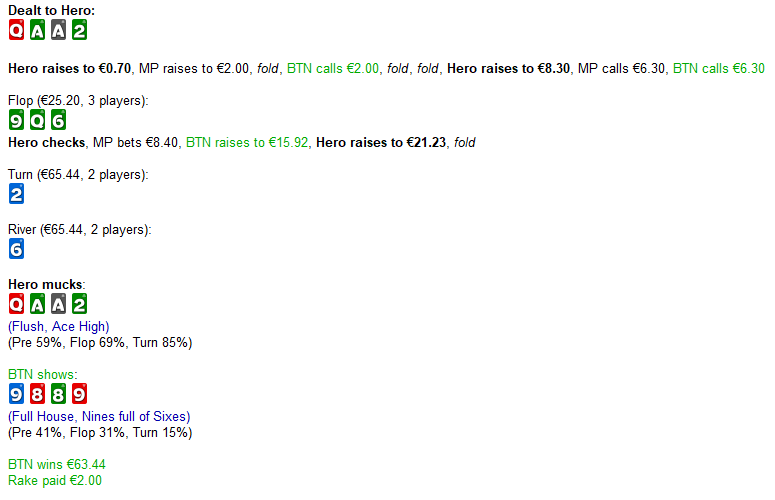Select the gray Ace in Dealt to Hero row
The image size is (775, 500).
click(x=58, y=30)
